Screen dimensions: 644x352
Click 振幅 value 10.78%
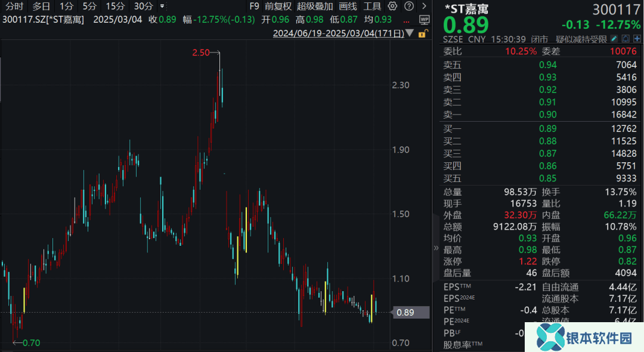[621, 227]
